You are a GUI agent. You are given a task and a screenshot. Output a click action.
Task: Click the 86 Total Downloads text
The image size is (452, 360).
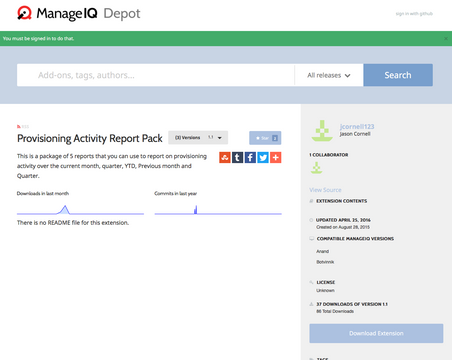tap(335, 311)
